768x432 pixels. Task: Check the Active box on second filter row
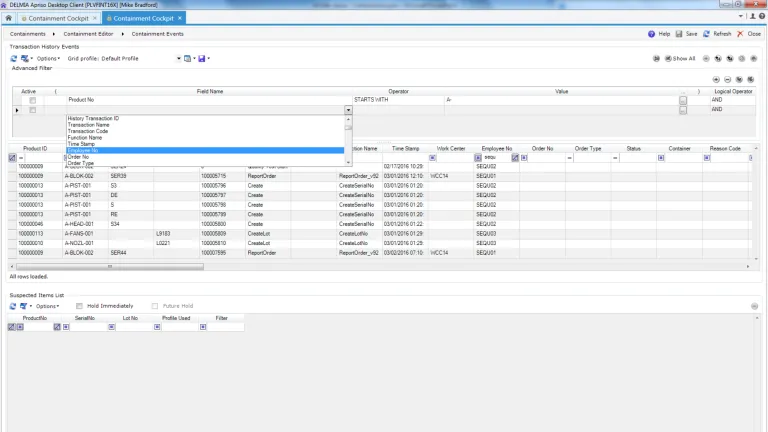pos(32,110)
